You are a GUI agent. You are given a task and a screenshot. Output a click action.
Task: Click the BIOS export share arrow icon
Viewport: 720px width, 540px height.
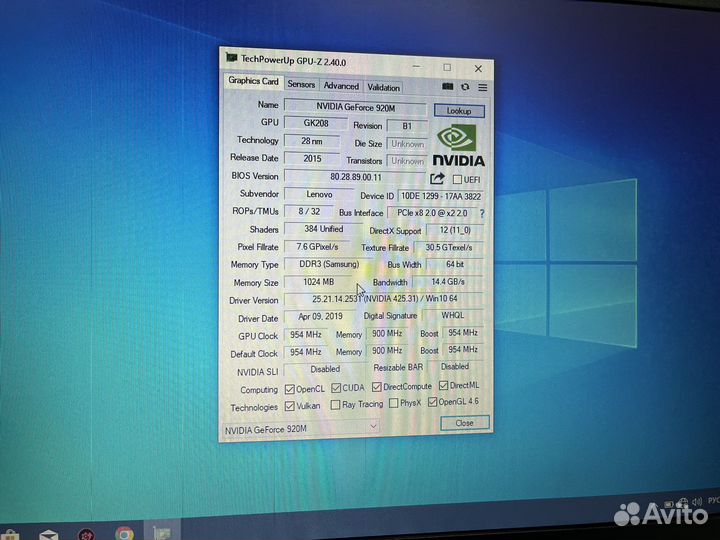pyautogui.click(x=437, y=178)
